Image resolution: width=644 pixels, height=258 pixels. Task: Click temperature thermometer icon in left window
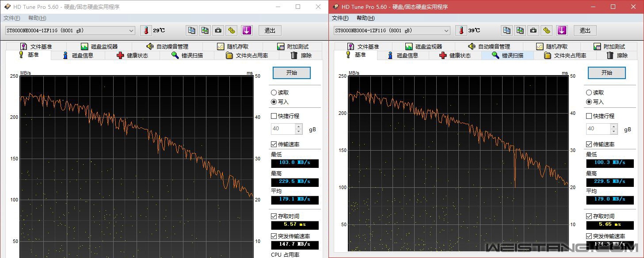tap(146, 30)
